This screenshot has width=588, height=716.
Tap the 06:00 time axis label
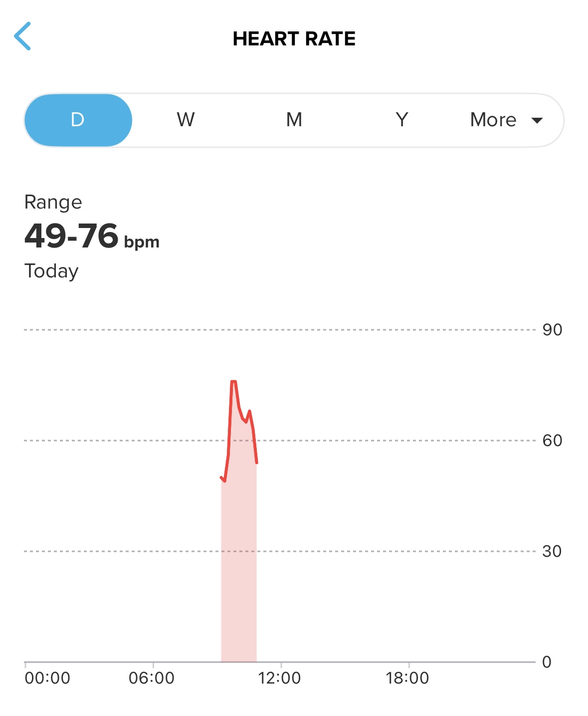point(152,678)
